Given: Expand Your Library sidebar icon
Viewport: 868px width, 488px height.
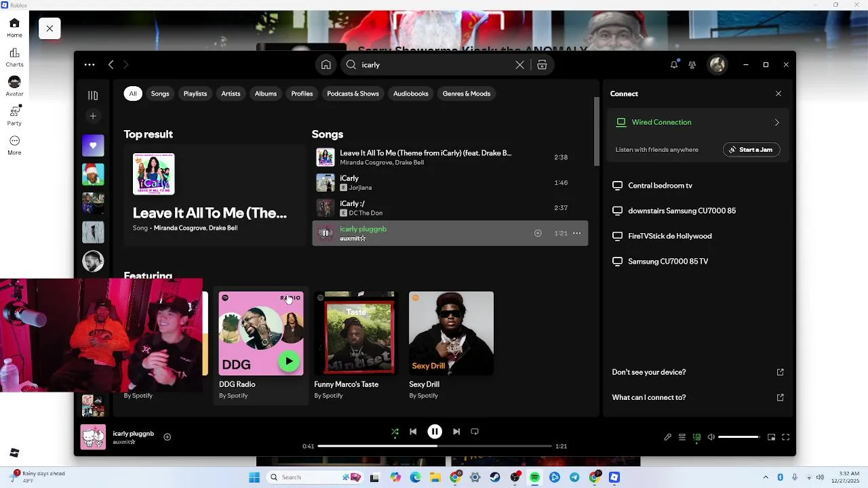Looking at the screenshot, I should pyautogui.click(x=93, y=96).
